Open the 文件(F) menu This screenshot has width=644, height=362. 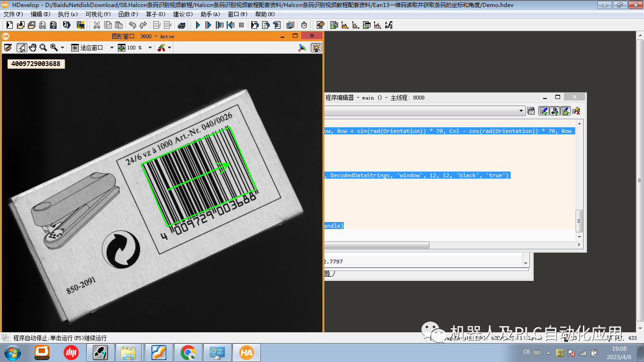pyautogui.click(x=13, y=14)
